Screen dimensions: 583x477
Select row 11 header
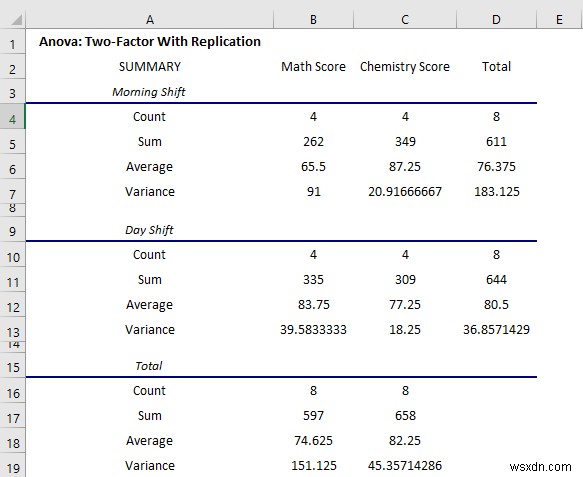tap(13, 280)
